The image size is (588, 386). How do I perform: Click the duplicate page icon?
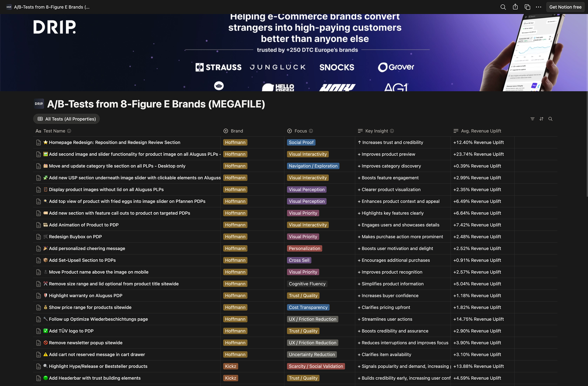pyautogui.click(x=527, y=7)
